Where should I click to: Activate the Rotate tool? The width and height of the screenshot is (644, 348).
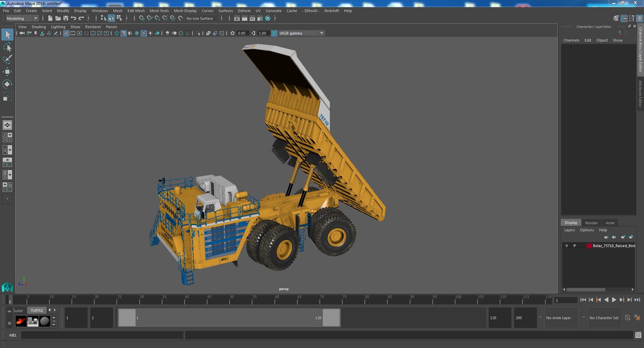[x=7, y=84]
